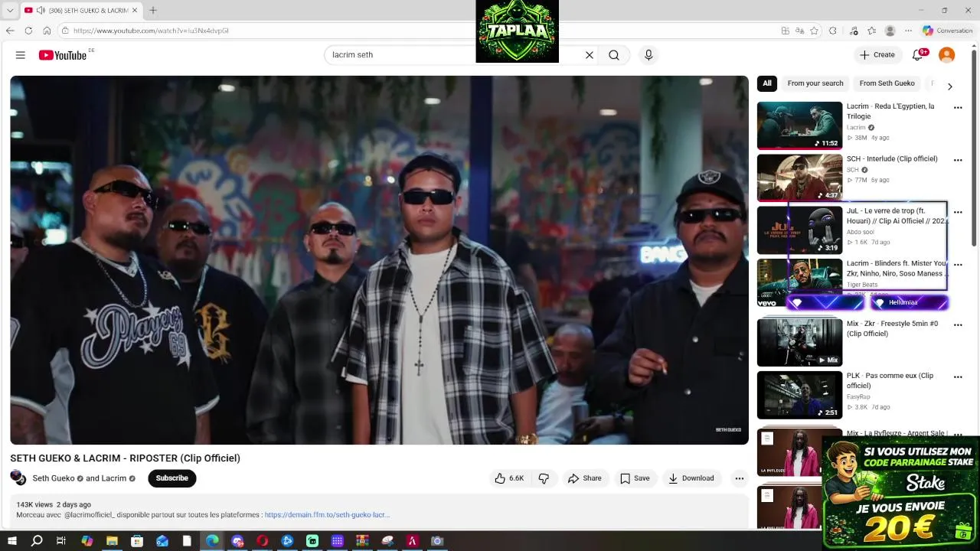
Task: Start voice search with microphone icon
Action: (648, 55)
